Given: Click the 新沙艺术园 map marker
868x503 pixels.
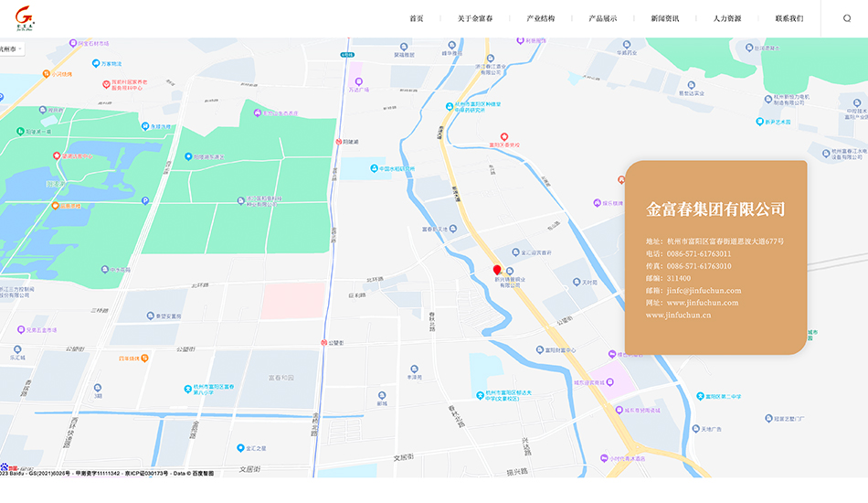Looking at the screenshot, I should pyautogui.click(x=759, y=122).
